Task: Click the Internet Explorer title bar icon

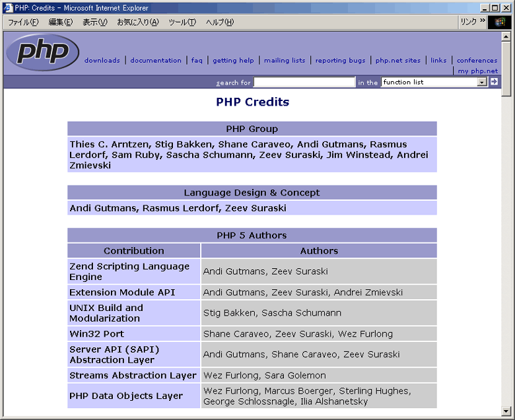Action: click(8, 7)
